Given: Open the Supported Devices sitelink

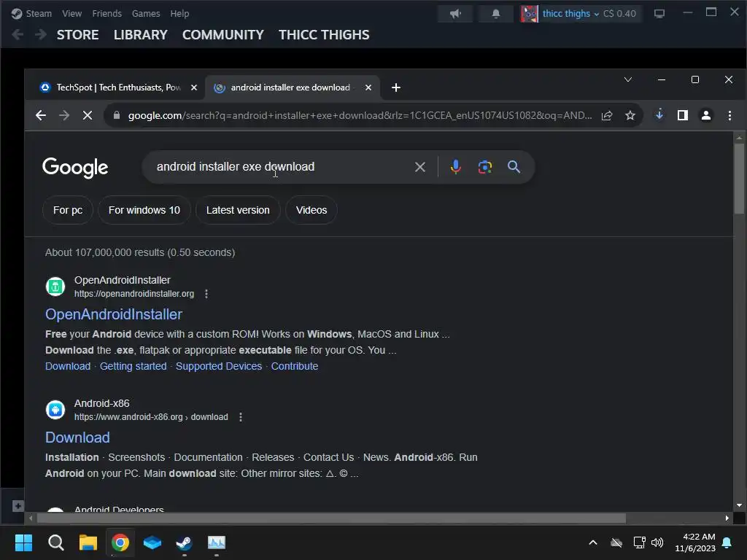Looking at the screenshot, I should coord(219,366).
